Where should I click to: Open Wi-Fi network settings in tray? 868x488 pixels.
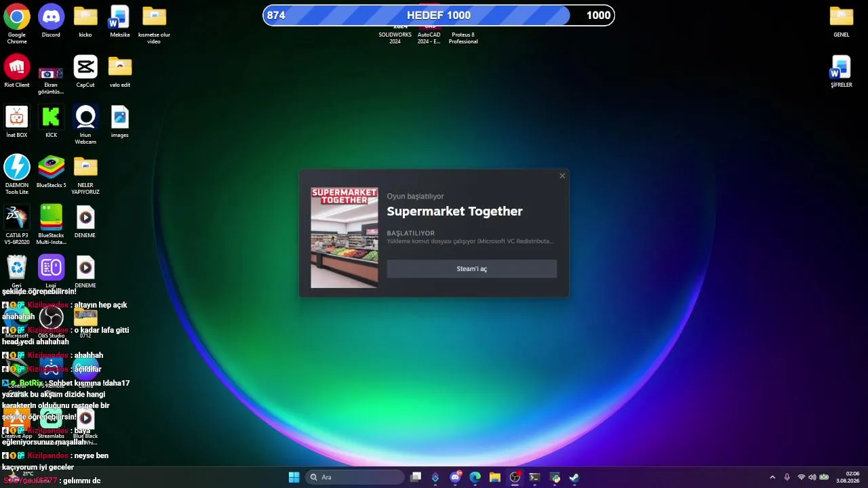pyautogui.click(x=802, y=477)
